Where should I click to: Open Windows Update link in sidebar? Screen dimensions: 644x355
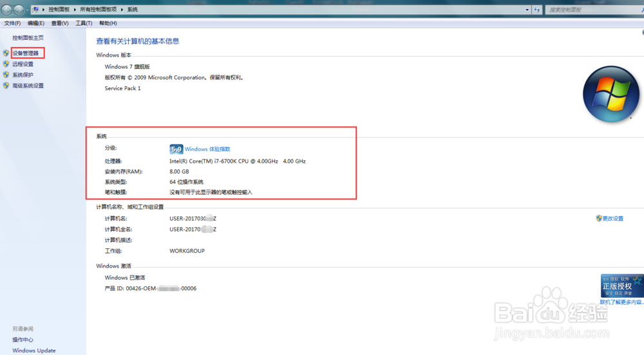[x=34, y=350]
